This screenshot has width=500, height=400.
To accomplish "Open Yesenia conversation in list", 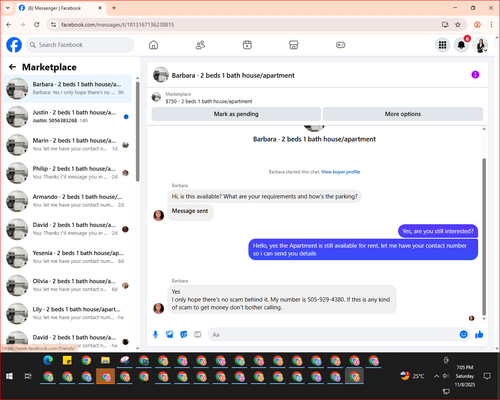I will (x=68, y=257).
